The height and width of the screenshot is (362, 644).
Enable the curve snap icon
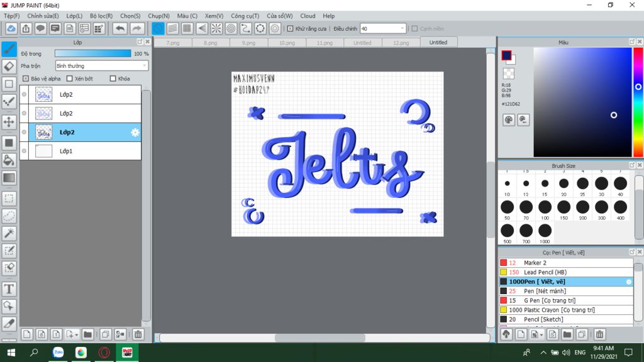(x=246, y=28)
